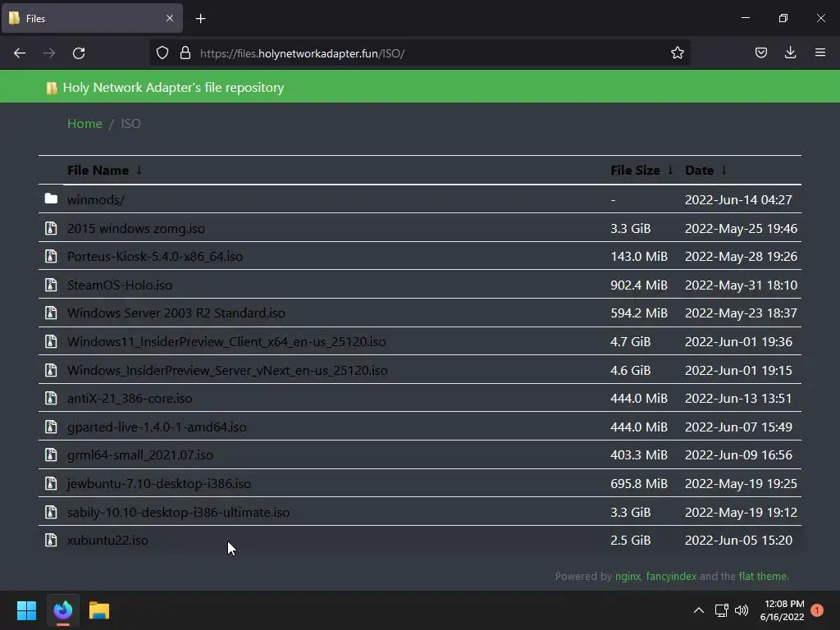Open the Firefox hamburger application menu
Viewport: 840px width, 630px height.
820,52
